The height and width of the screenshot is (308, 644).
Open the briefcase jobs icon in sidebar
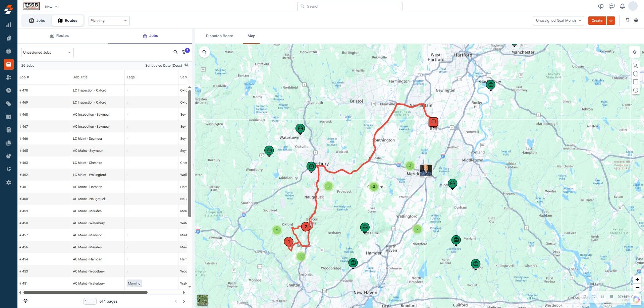pyautogui.click(x=9, y=51)
